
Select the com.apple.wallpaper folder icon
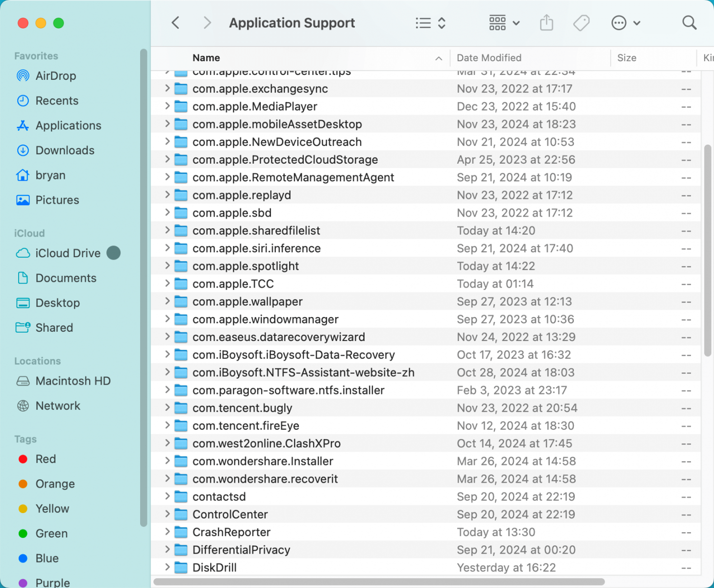pos(181,302)
